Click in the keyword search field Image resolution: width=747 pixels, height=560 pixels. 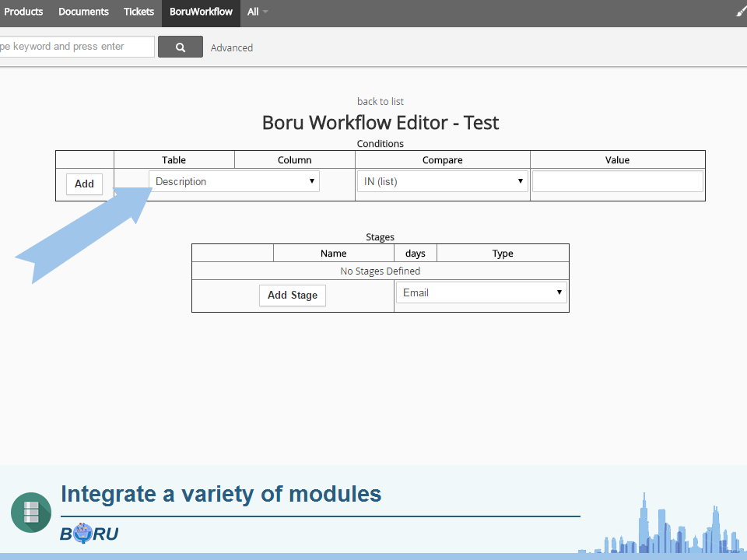(77, 47)
